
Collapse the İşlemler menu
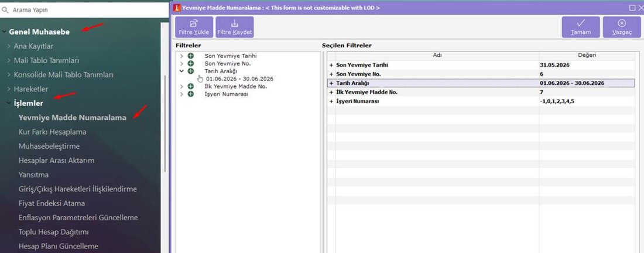(x=9, y=103)
